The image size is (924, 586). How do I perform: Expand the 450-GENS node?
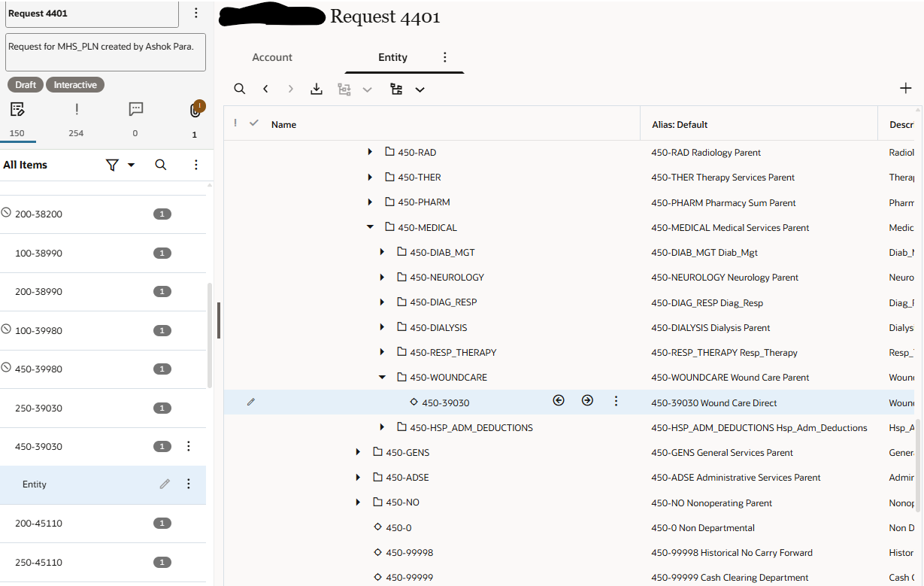[358, 452]
